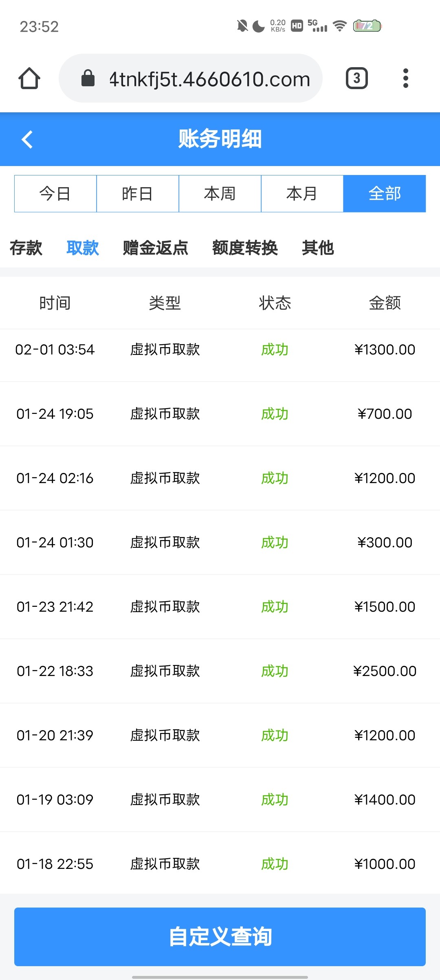Switch to the 赠金返点 tab
The width and height of the screenshot is (440, 980).
(x=156, y=248)
